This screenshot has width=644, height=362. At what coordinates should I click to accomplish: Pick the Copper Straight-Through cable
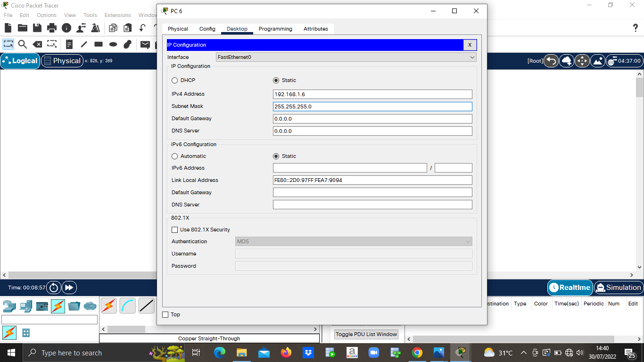tap(147, 306)
